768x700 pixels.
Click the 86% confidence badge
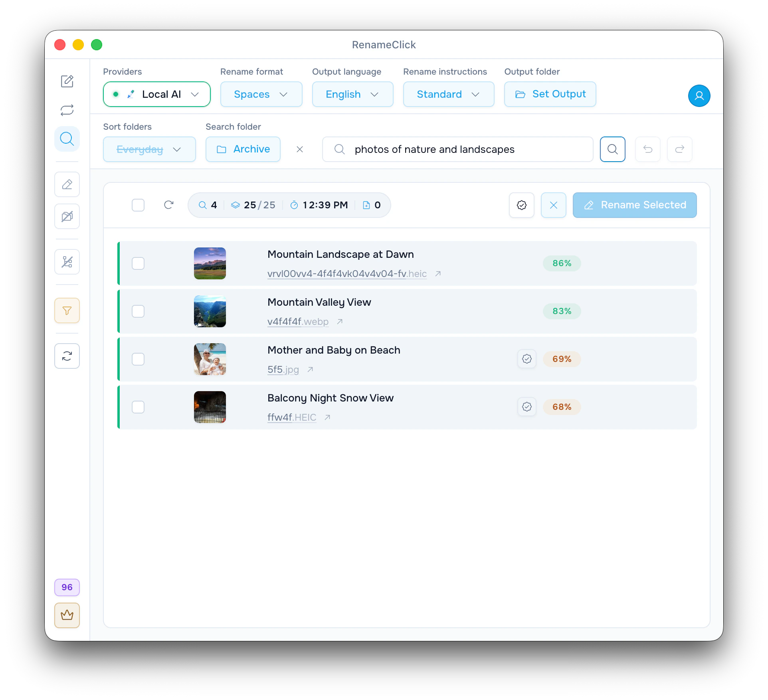tap(562, 263)
